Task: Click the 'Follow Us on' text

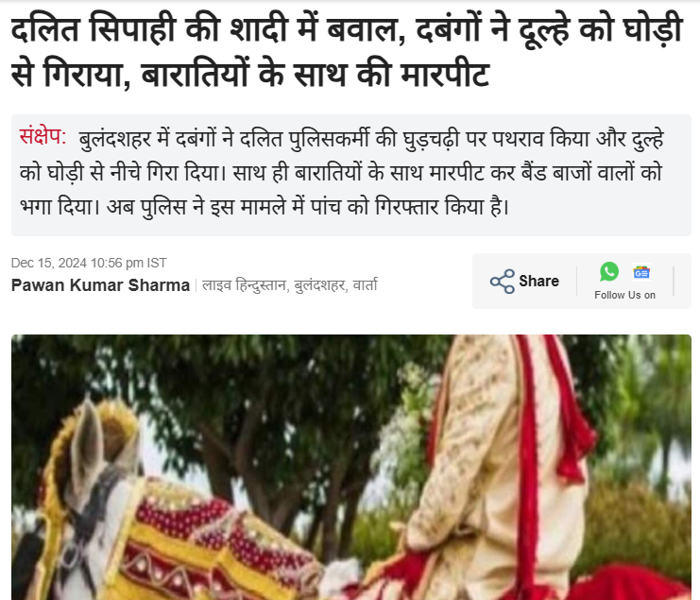Action: coord(624,295)
